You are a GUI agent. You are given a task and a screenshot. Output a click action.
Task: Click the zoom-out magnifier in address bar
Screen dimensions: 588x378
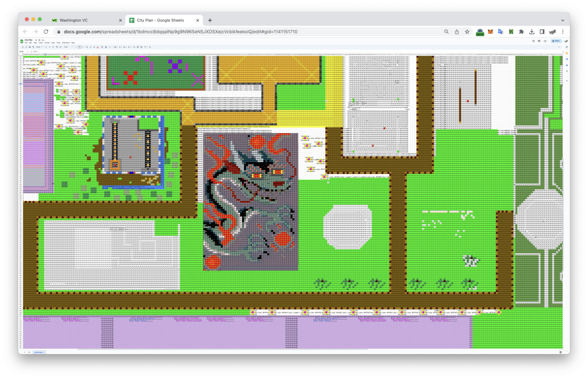[x=446, y=32]
